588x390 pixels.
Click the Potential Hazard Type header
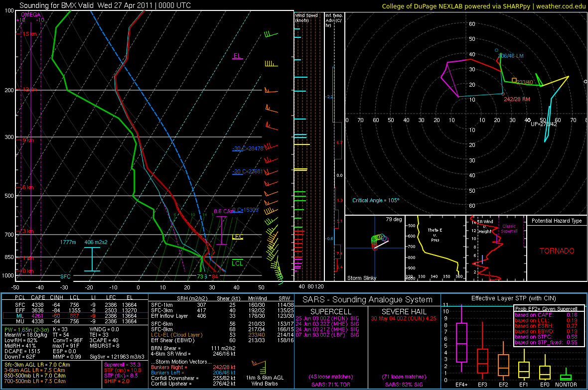pyautogui.click(x=557, y=221)
